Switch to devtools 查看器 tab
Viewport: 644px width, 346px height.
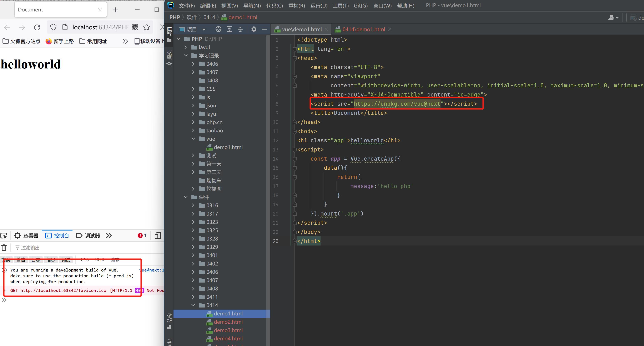[27, 236]
